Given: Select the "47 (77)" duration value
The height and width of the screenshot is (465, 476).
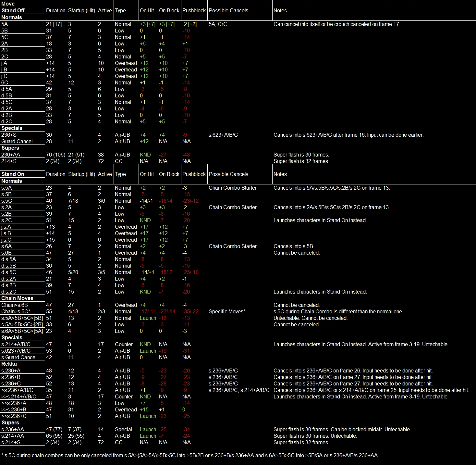Looking at the screenshot, I should [54, 429].
